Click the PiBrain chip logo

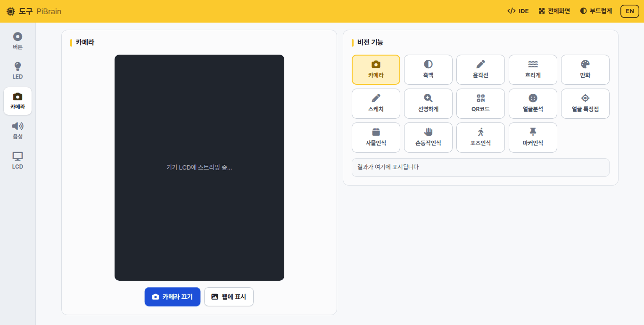[x=10, y=11]
